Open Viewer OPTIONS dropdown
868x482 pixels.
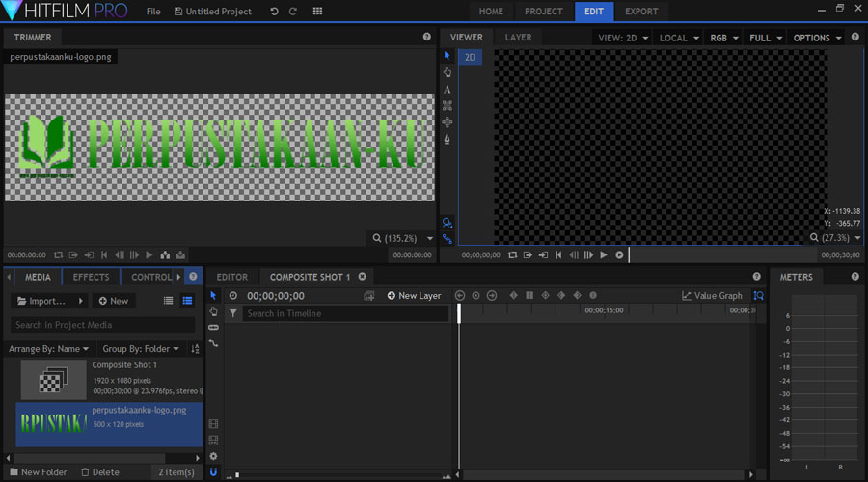(x=817, y=38)
